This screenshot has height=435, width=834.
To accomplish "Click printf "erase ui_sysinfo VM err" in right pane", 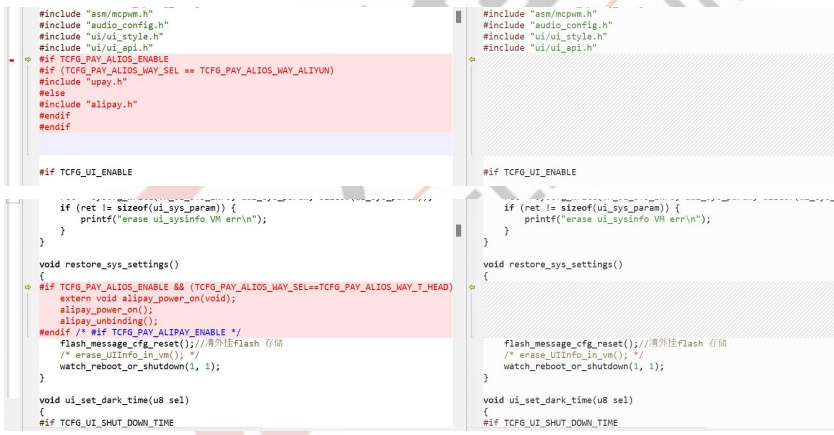I will [618, 220].
